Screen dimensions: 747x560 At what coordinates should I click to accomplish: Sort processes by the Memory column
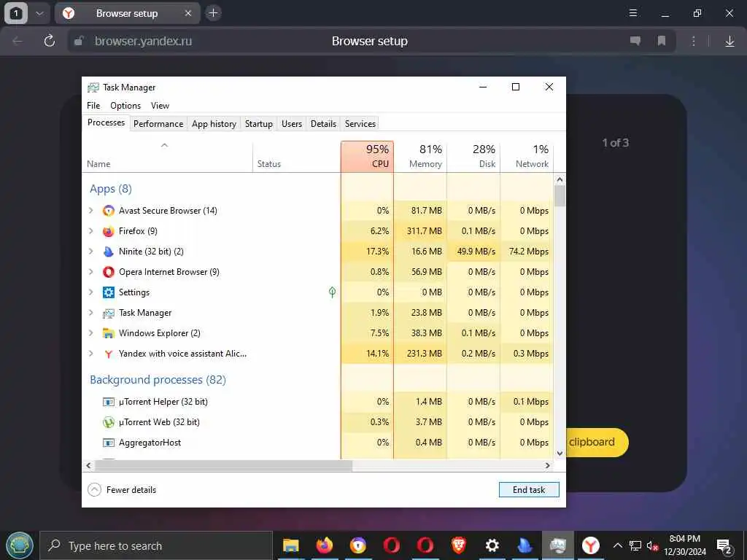tap(421, 156)
